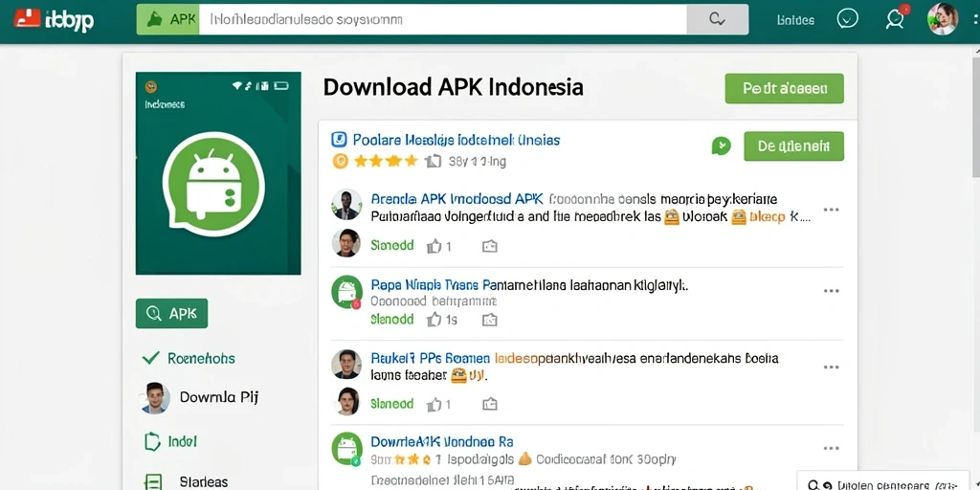Viewport: 980px width, 490px height.
Task: Submit search with the magnifier button
Action: click(x=717, y=19)
